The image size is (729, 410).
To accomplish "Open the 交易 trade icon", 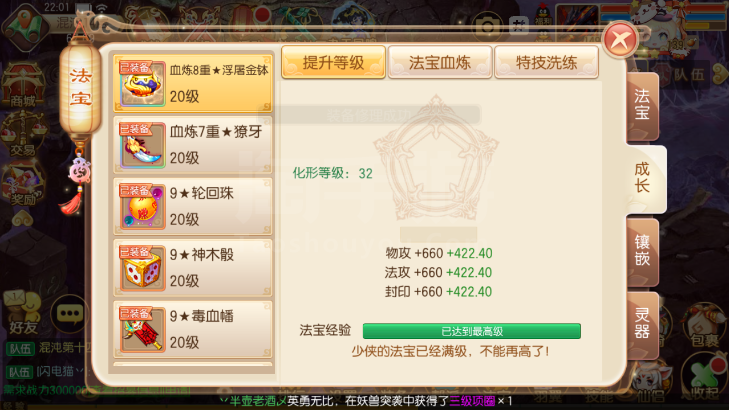I will [23, 135].
